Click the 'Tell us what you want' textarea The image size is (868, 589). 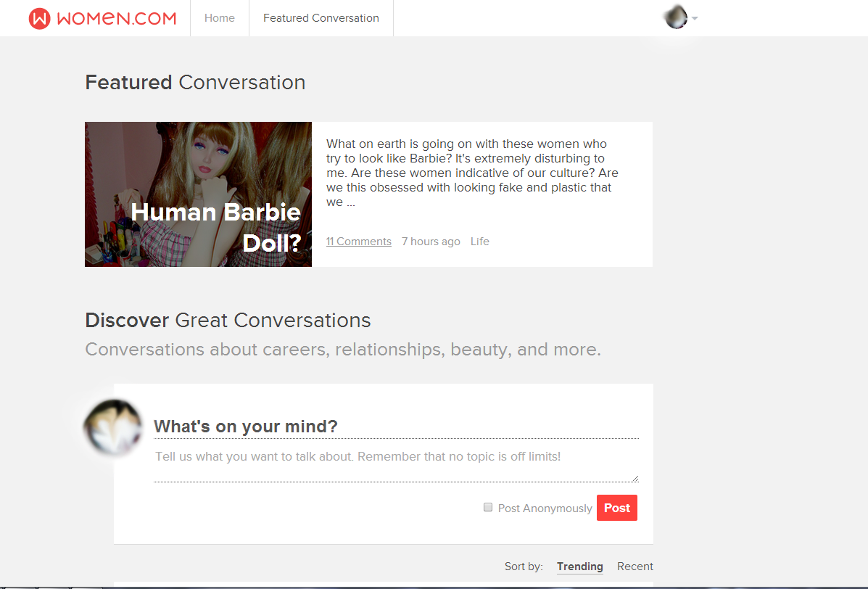click(x=396, y=461)
